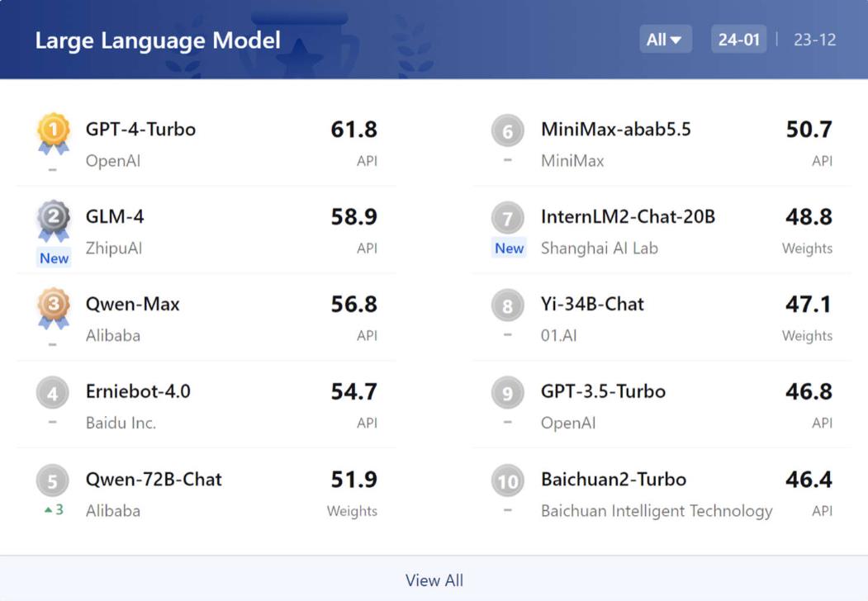Open the All filter dropdown
The width and height of the screenshot is (868, 601).
point(665,40)
